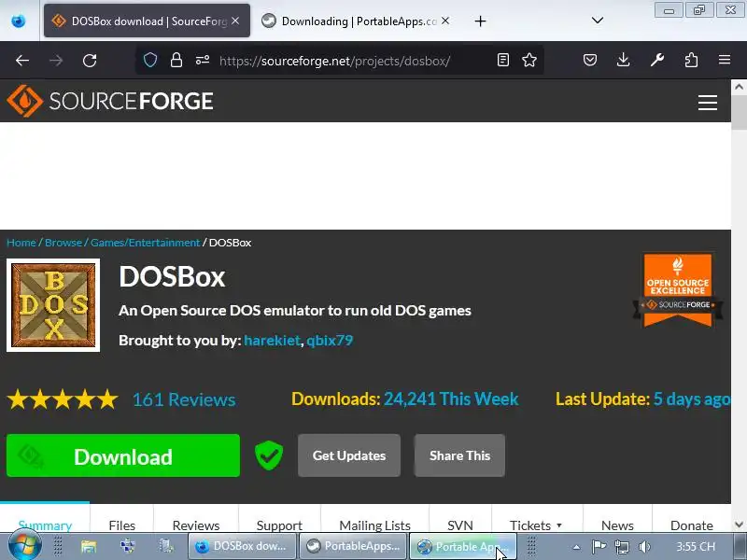Reload the SourceForge page

click(90, 61)
